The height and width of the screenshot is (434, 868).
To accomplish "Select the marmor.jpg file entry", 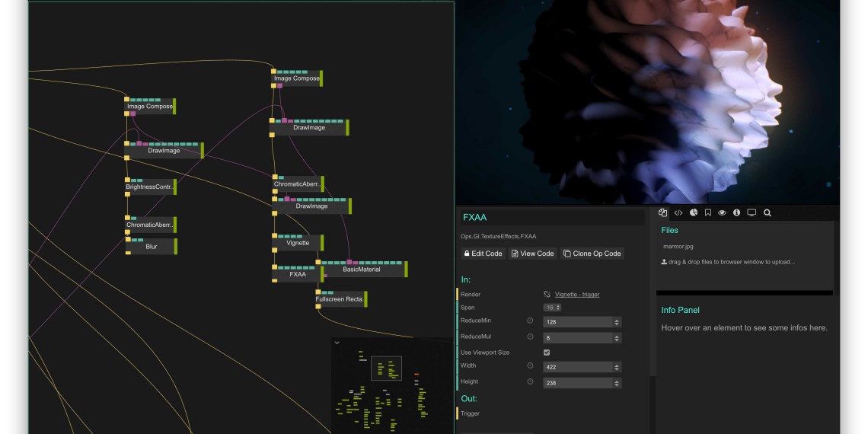I will (x=678, y=246).
